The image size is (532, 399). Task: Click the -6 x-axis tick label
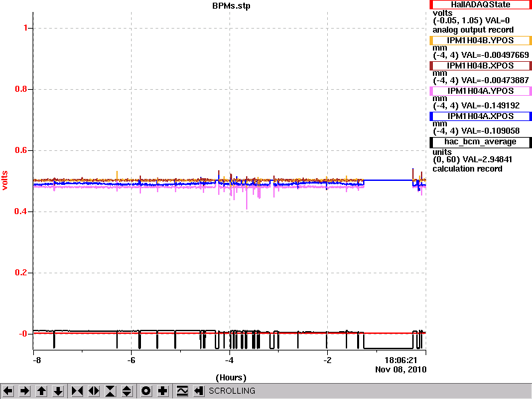[x=131, y=360]
